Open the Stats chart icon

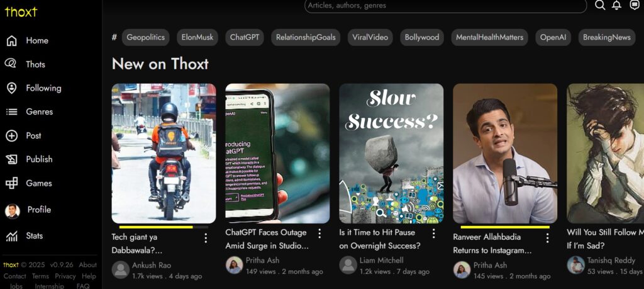tap(11, 236)
